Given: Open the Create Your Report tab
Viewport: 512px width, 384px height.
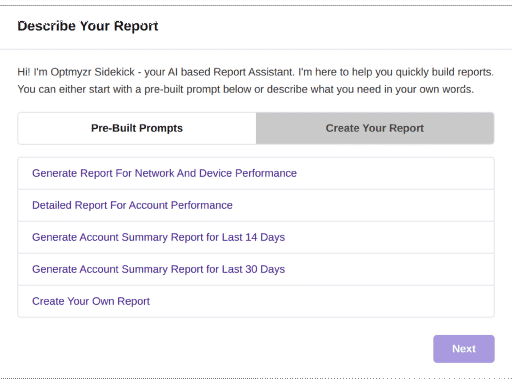Looking at the screenshot, I should (x=375, y=128).
